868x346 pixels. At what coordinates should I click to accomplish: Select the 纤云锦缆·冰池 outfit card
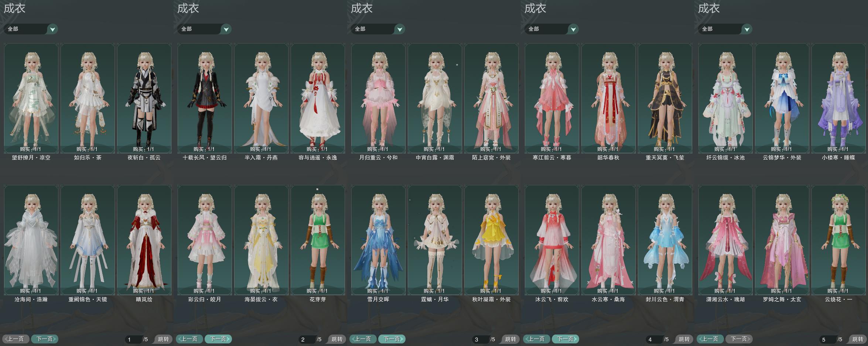[x=726, y=98]
